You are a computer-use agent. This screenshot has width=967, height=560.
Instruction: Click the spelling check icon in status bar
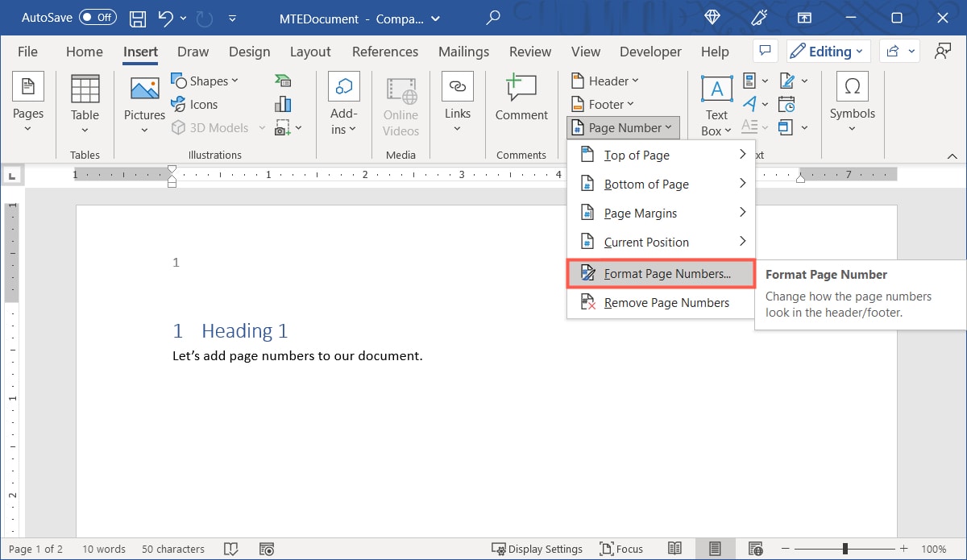coord(231,549)
